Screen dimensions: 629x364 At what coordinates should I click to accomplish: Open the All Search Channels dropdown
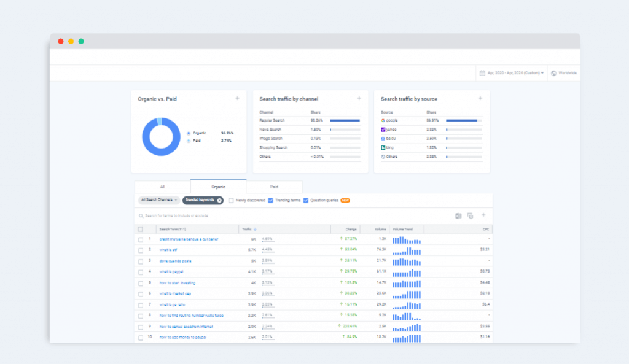(x=158, y=201)
